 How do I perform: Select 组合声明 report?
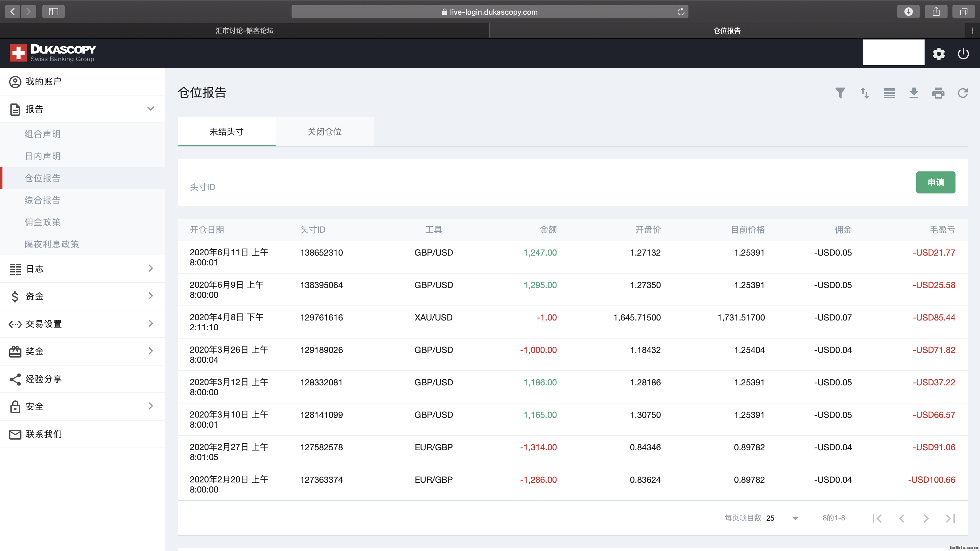pos(83,134)
